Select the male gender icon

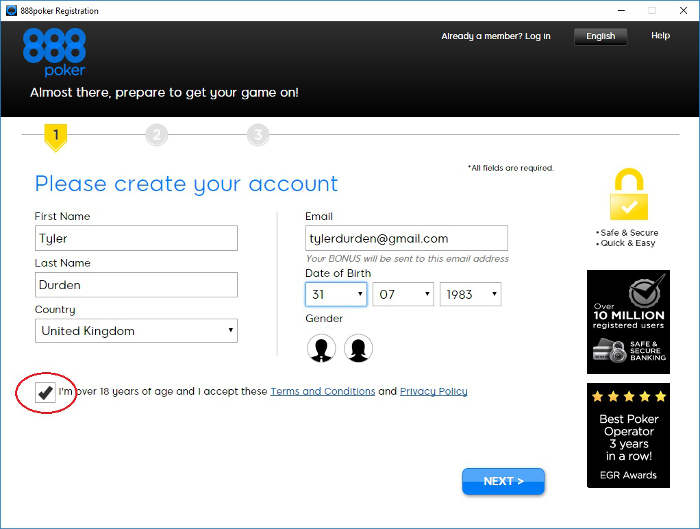point(321,348)
